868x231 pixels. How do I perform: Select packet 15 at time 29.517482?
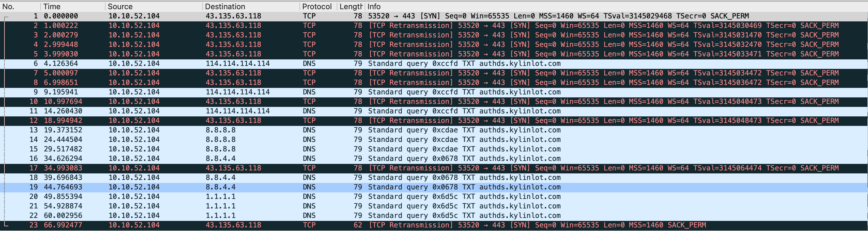coord(434,149)
